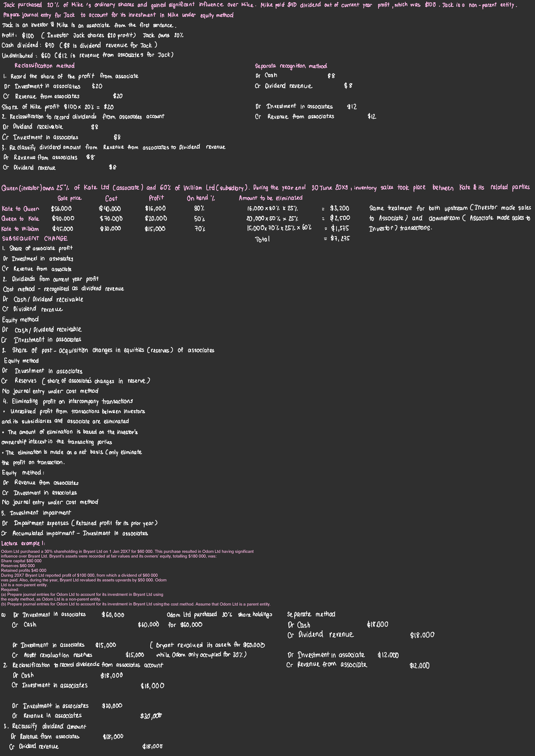Click the 'Cost' column header

[x=111, y=198]
